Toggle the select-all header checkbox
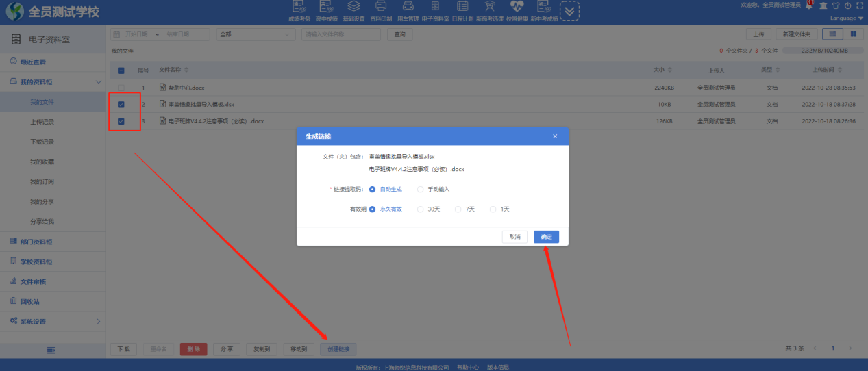Image resolution: width=868 pixels, height=371 pixels. pyautogui.click(x=121, y=70)
